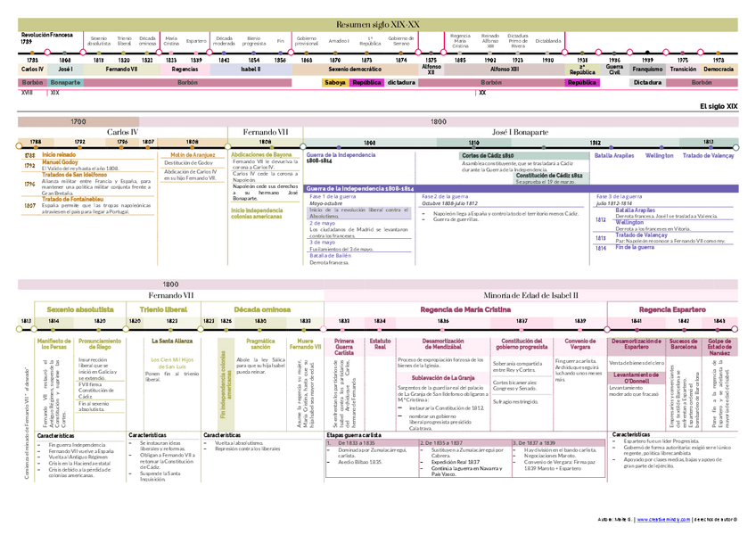Click the 'Manuel Godoy' entry
This screenshot has width=756, height=535.
click(x=60, y=162)
